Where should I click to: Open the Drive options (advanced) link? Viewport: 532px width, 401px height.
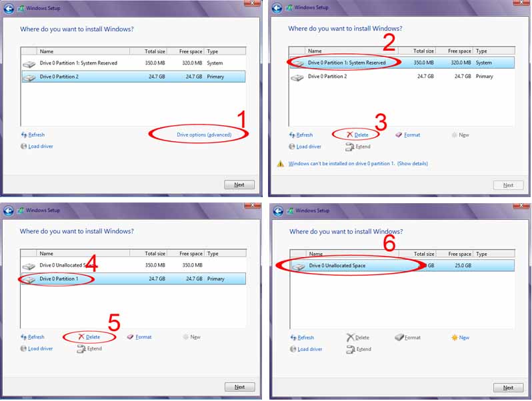(204, 135)
